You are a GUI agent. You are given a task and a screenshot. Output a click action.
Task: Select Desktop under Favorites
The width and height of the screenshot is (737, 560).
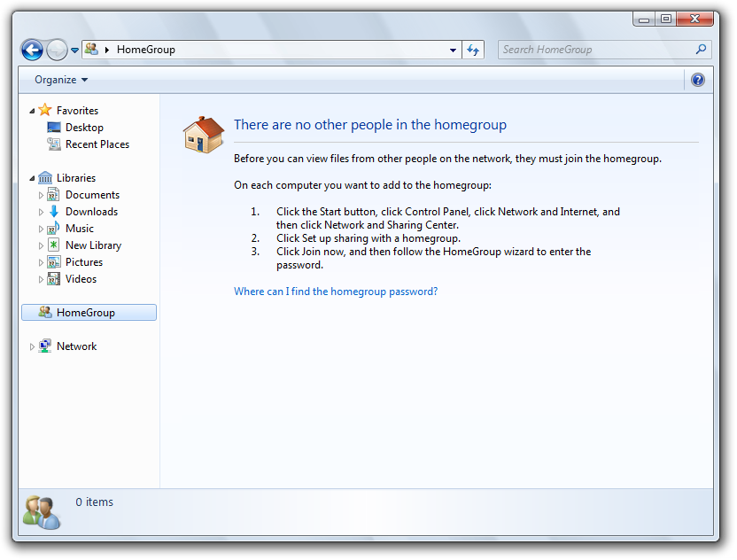pyautogui.click(x=84, y=128)
